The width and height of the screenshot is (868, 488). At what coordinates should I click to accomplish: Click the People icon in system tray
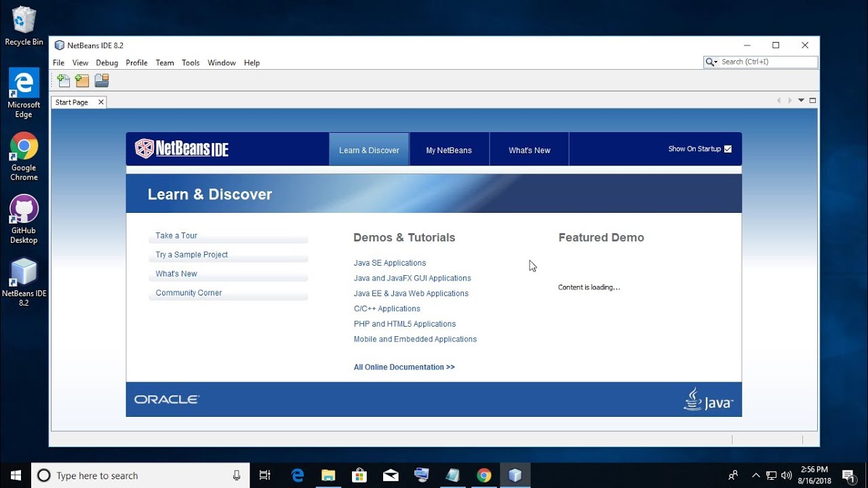(x=733, y=475)
